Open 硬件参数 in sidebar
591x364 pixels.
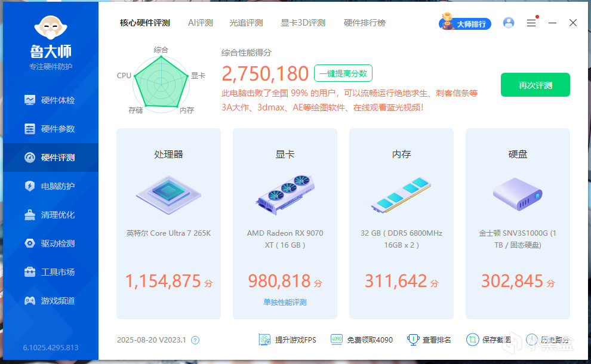pos(51,129)
